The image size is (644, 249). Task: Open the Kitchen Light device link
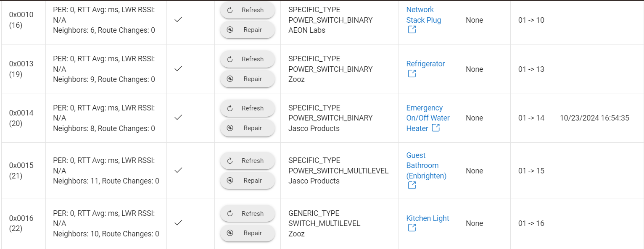pos(428,218)
